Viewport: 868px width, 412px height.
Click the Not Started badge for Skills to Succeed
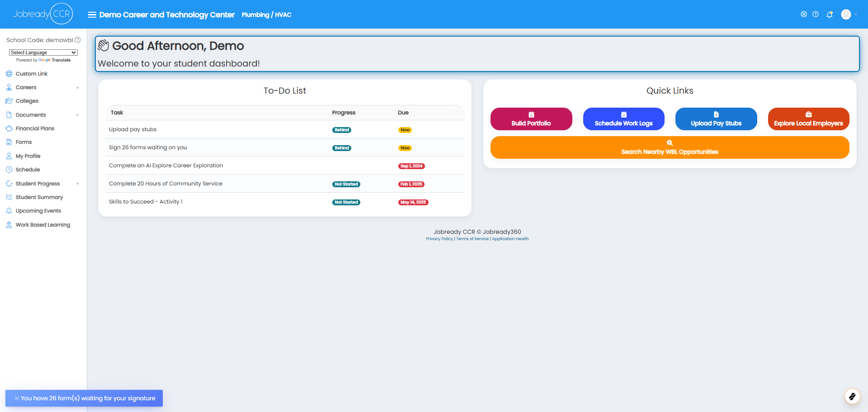click(x=346, y=202)
